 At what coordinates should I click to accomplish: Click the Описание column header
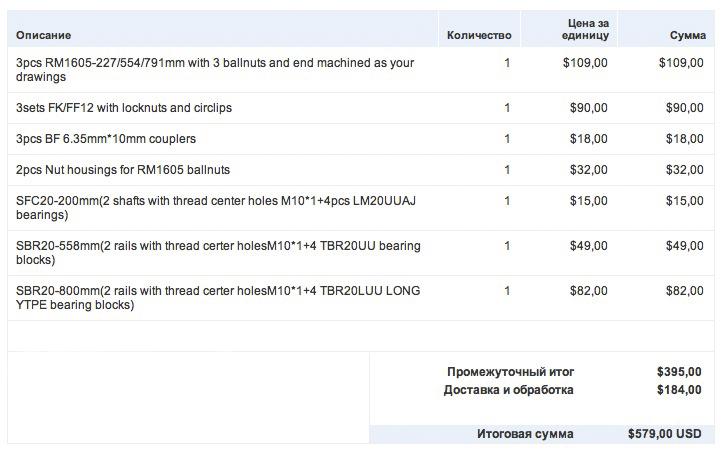coord(43,36)
